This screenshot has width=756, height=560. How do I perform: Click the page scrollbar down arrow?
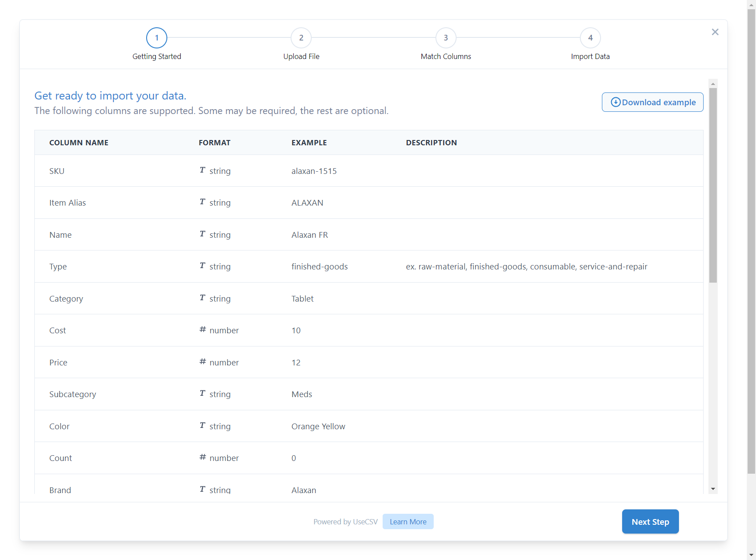(x=751, y=555)
